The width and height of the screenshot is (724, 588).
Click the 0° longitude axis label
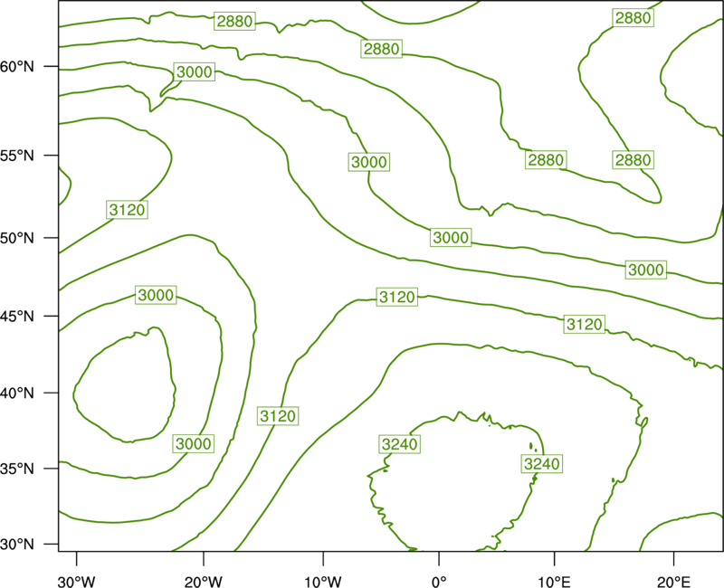click(439, 582)
